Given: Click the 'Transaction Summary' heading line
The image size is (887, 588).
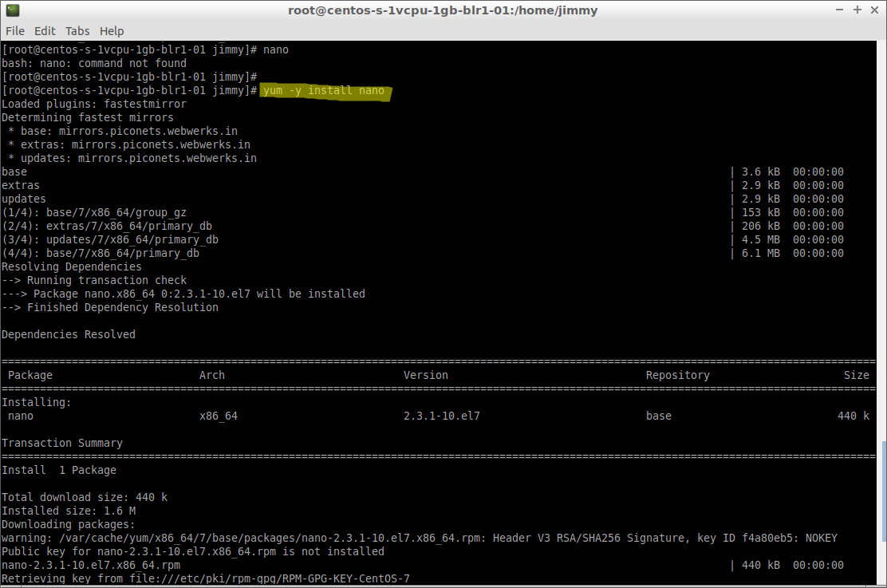Looking at the screenshot, I should [62, 443].
